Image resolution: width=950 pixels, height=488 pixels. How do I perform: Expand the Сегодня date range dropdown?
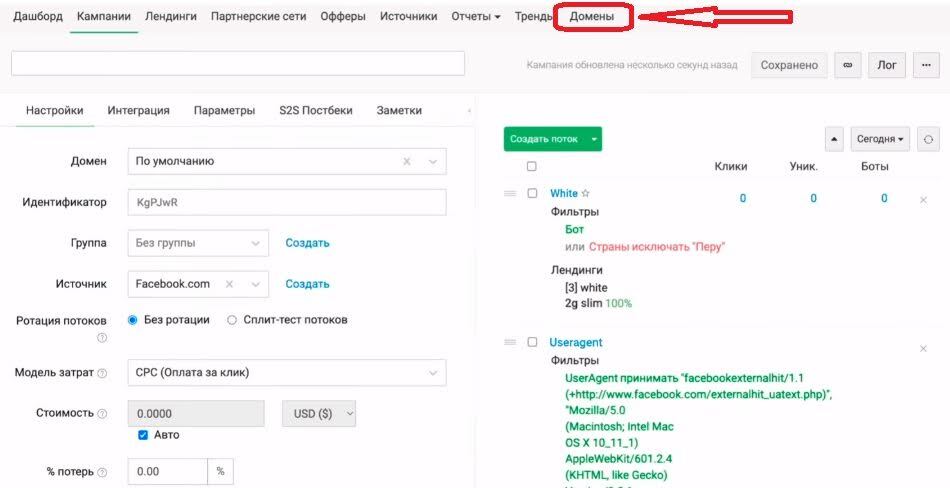coord(880,139)
